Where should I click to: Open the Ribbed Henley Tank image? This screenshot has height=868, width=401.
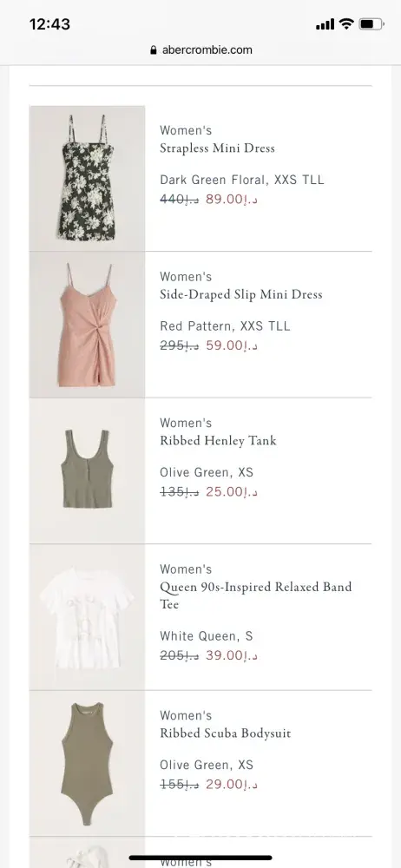click(x=87, y=470)
